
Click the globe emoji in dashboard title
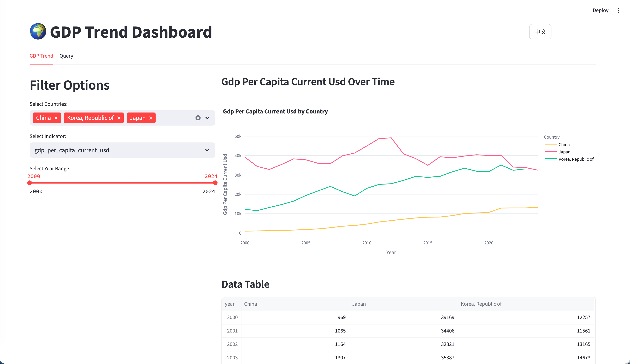pyautogui.click(x=38, y=31)
